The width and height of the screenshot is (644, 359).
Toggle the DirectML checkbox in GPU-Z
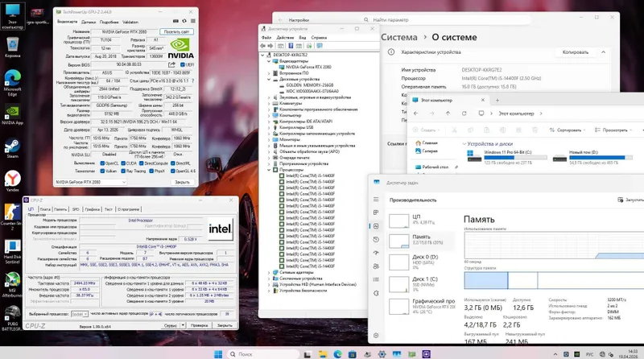[172, 163]
